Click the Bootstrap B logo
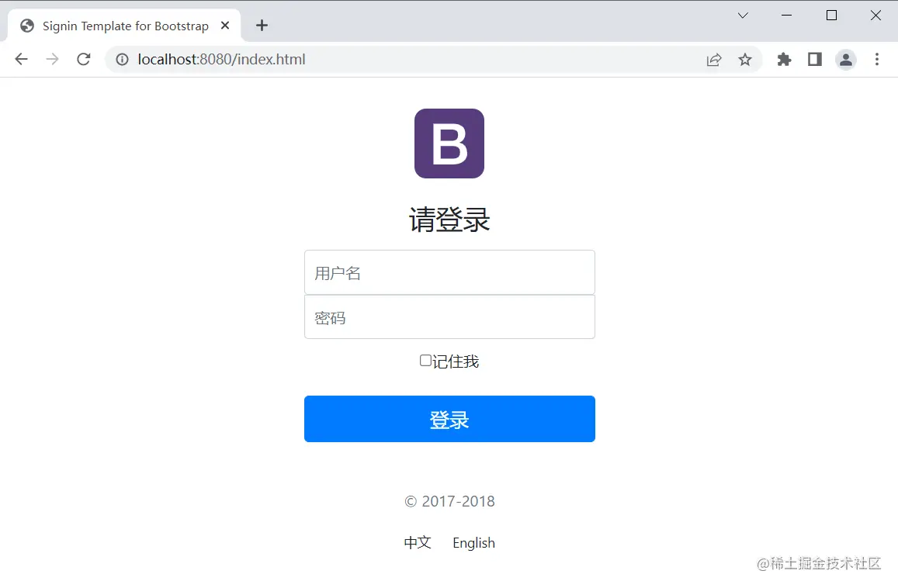The height and width of the screenshot is (588, 898). coord(449,144)
